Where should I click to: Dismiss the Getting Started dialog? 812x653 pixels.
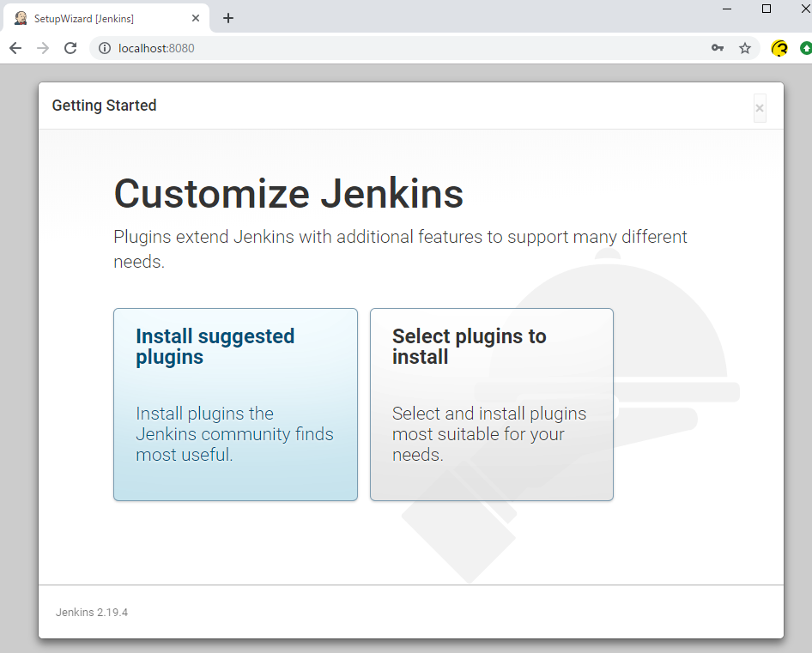coord(760,108)
